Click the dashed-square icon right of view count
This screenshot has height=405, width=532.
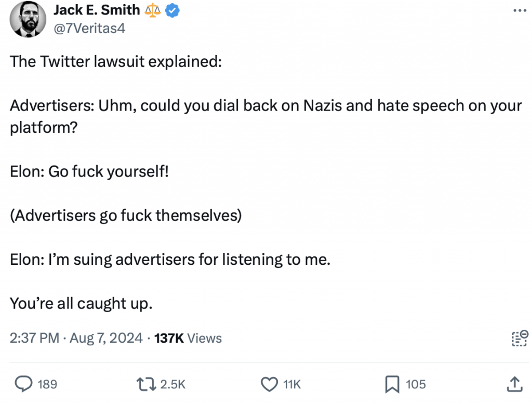pos(519,338)
